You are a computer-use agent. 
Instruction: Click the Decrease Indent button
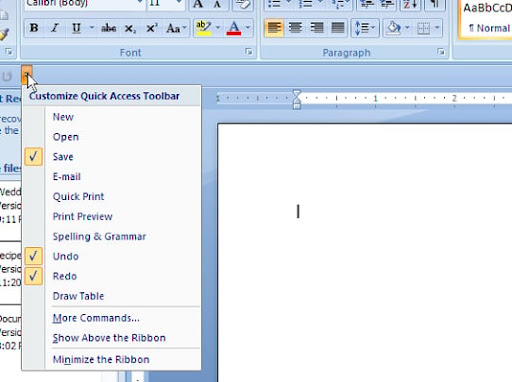tap(367, 4)
